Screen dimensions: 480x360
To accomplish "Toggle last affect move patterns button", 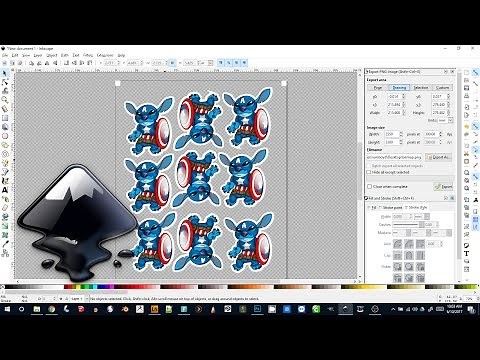I will tap(244, 63).
